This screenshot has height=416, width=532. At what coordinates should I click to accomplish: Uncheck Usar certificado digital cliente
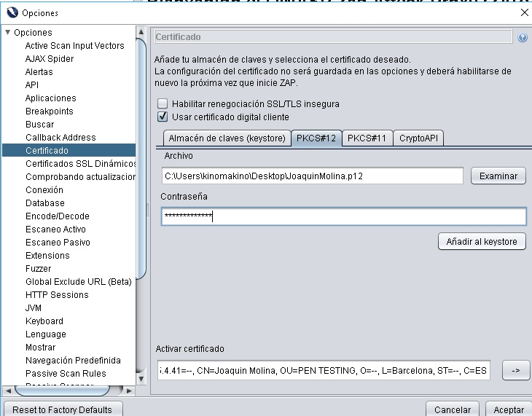163,117
